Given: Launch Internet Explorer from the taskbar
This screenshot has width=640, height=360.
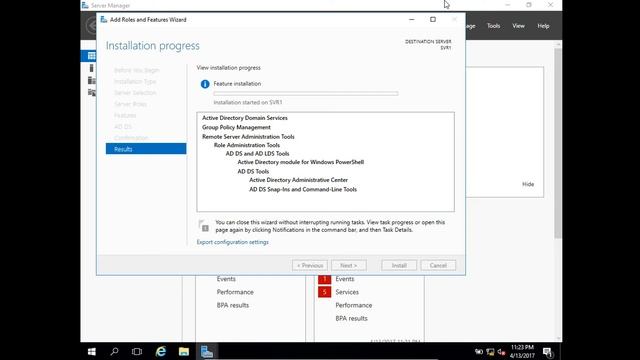Looking at the screenshot, I should click(161, 351).
